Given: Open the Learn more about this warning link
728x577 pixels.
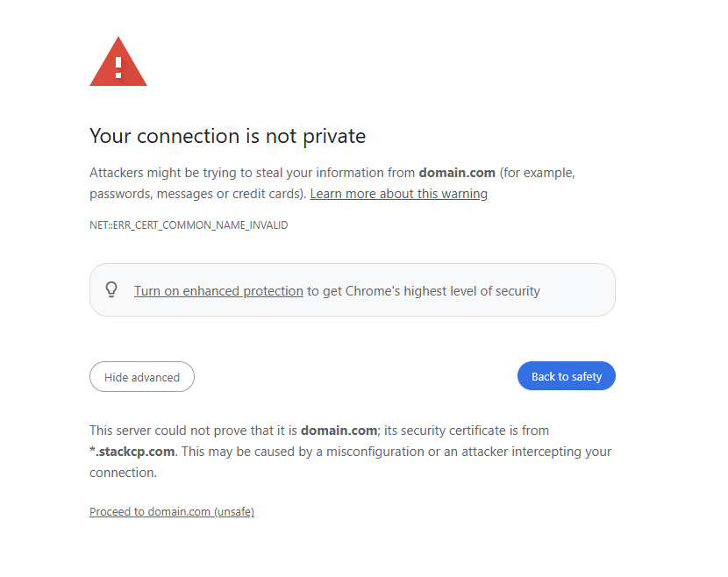Looking at the screenshot, I should point(398,194).
